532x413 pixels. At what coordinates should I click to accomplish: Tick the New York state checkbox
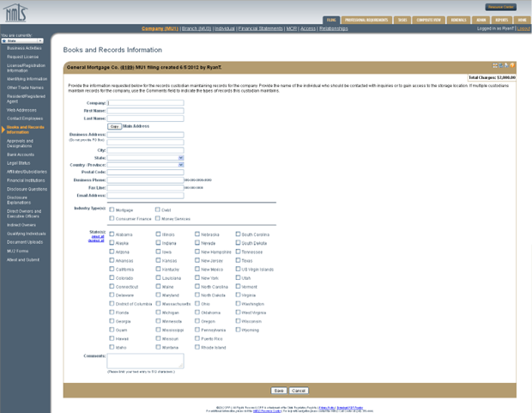tap(197, 277)
